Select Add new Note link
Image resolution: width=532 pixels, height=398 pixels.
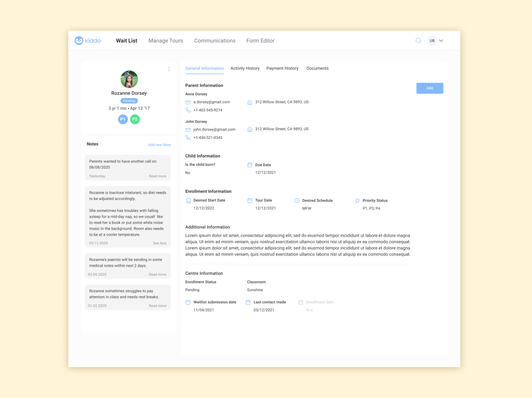[x=160, y=145]
